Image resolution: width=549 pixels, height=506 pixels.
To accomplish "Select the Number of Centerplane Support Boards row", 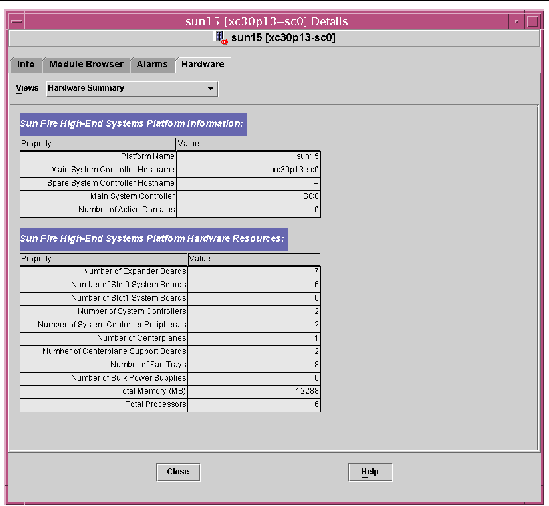I will [x=170, y=351].
